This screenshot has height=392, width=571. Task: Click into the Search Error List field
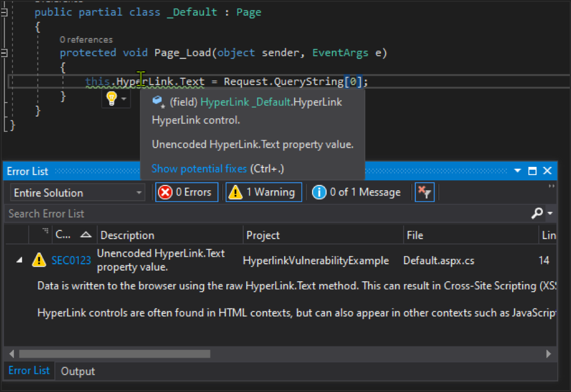(x=268, y=213)
